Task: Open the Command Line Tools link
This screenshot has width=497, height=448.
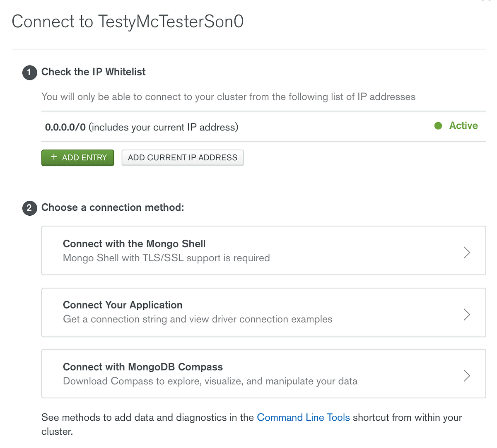Action: [303, 417]
